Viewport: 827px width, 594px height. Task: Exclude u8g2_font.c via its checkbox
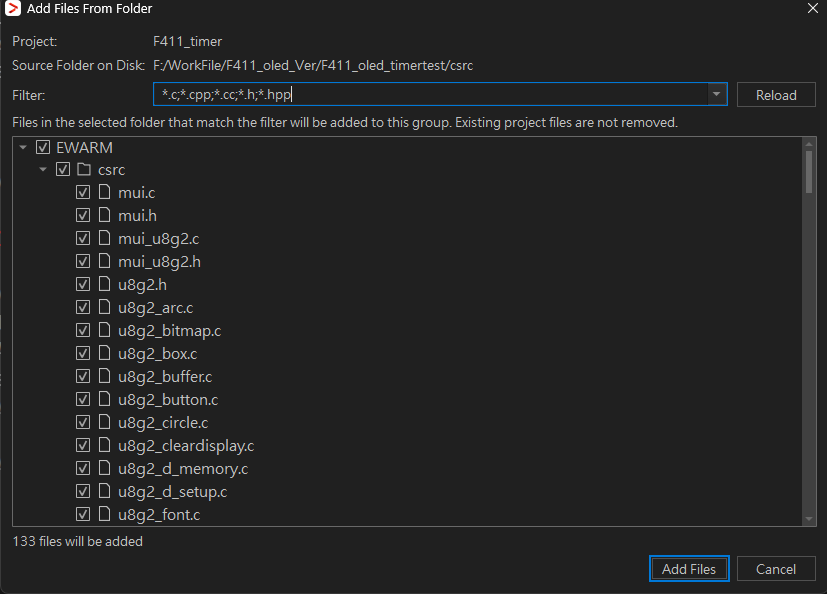pyautogui.click(x=83, y=514)
